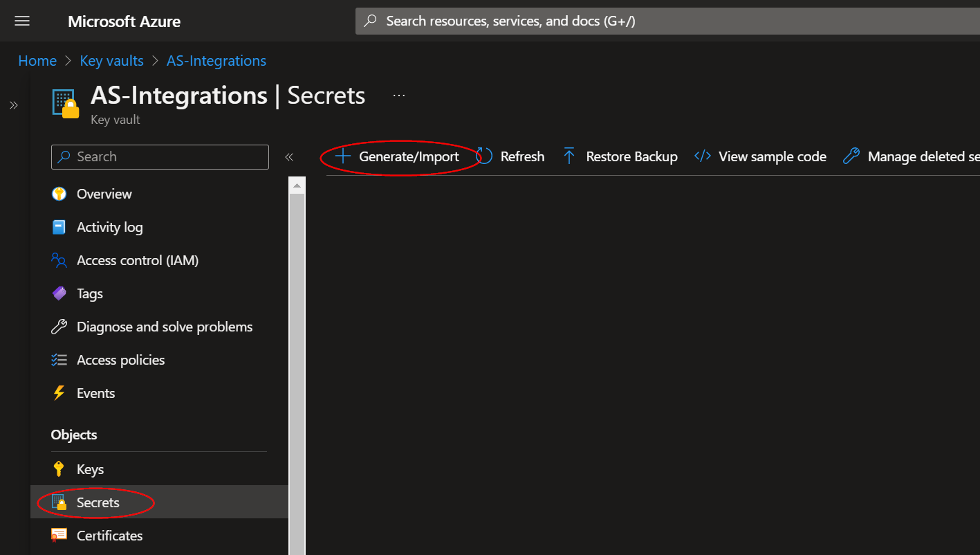Click Restore Backup text in the toolbar

[631, 157]
